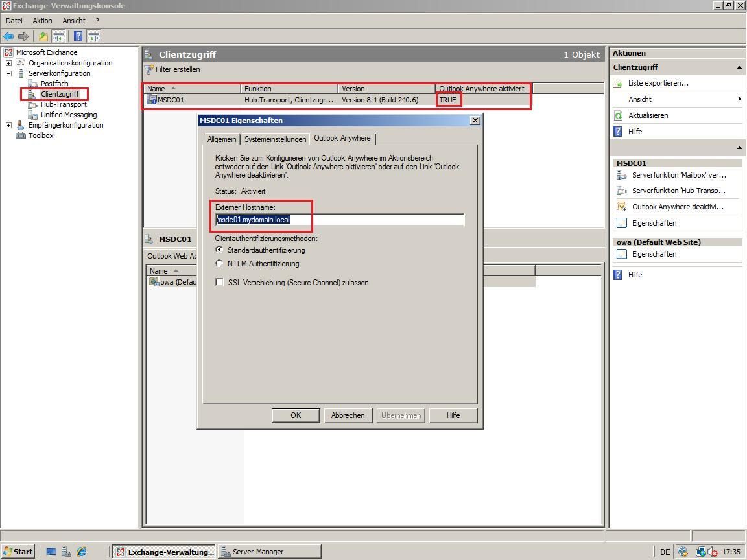Viewport: 747px width, 560px height.
Task: Click the owa row icon in lower list
Action: coord(154,282)
